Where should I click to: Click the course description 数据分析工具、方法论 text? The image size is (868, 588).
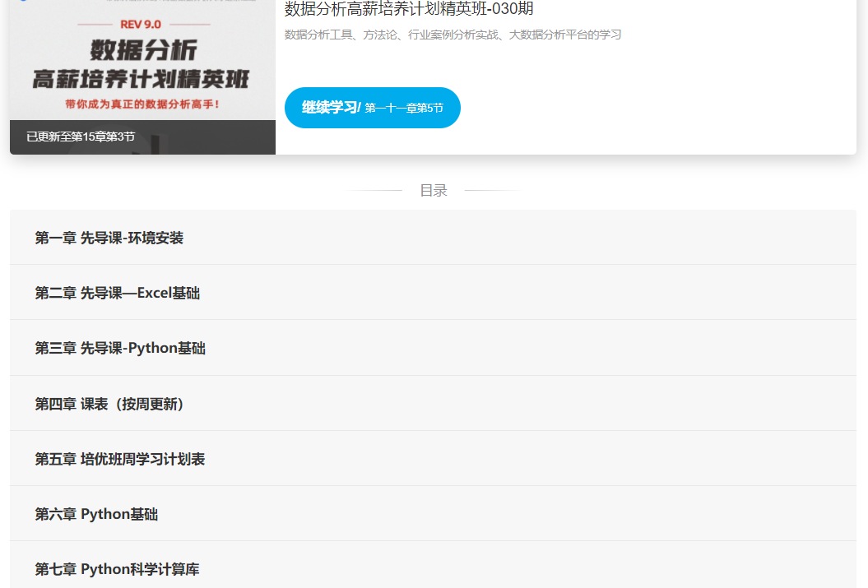pos(453,35)
